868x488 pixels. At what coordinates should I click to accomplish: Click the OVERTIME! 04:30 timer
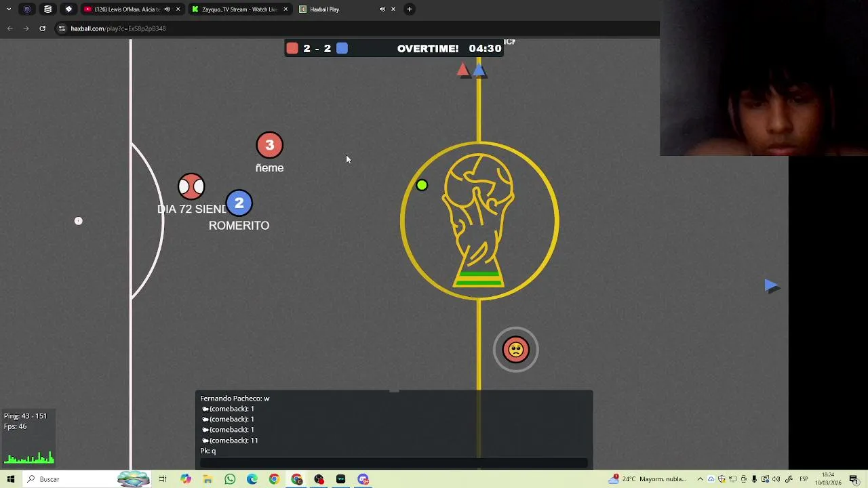(449, 49)
